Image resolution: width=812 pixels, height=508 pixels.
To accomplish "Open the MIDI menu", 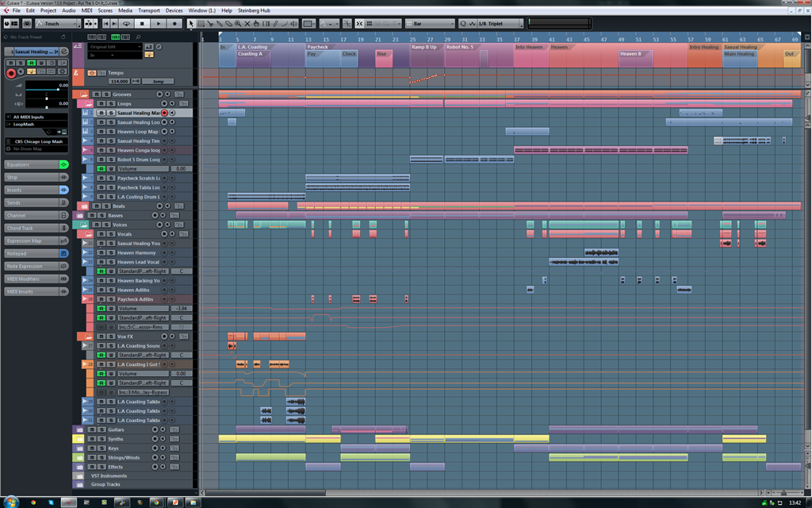I will click(x=87, y=10).
